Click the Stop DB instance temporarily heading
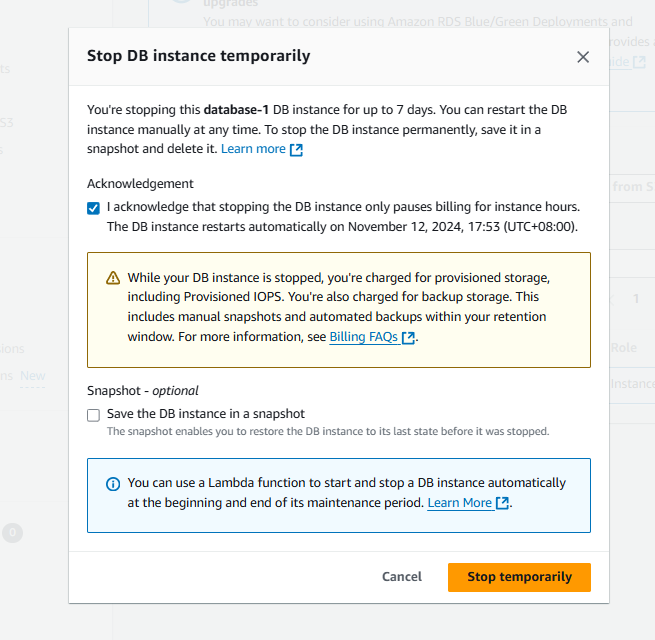 pyautogui.click(x=198, y=56)
